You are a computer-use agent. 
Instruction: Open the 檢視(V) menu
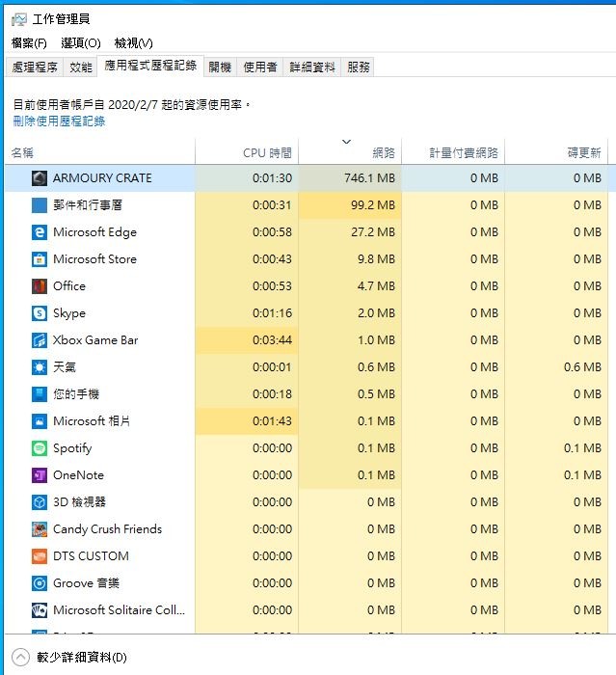click(133, 43)
